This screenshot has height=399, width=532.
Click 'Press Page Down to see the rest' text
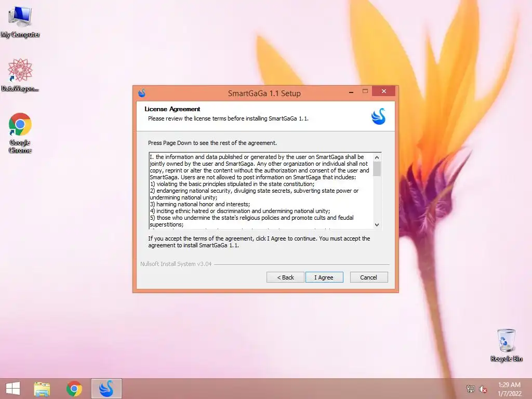pyautogui.click(x=212, y=143)
